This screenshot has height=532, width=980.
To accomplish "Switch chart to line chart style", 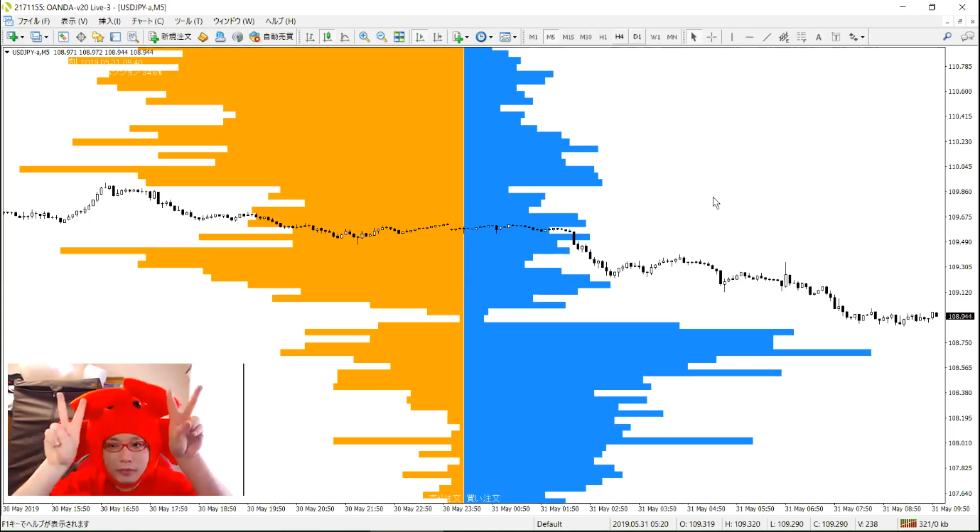I will 345,37.
